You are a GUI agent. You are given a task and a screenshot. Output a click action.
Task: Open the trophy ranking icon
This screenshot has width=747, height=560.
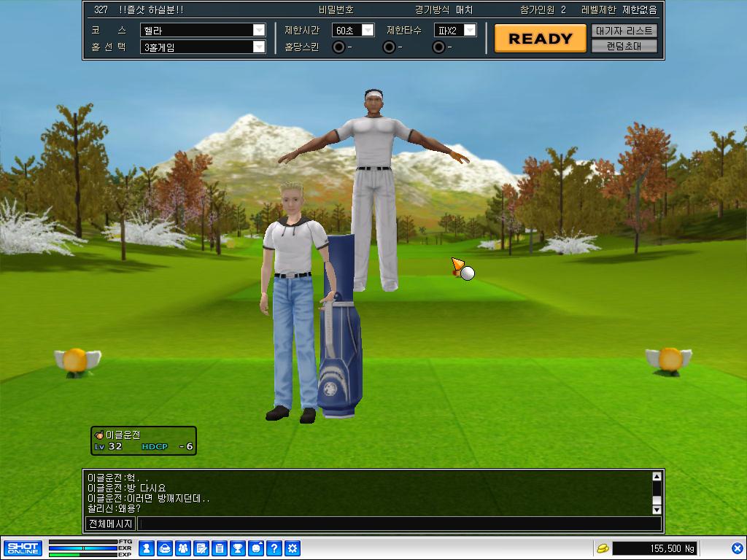coord(238,548)
